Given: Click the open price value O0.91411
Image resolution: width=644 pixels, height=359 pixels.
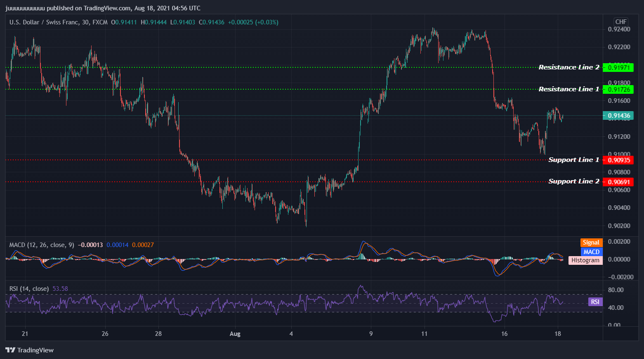Looking at the screenshot, I should (x=124, y=22).
